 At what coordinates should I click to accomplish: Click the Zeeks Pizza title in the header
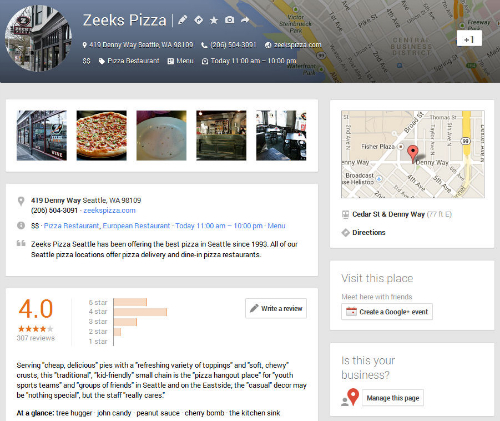tap(125, 20)
